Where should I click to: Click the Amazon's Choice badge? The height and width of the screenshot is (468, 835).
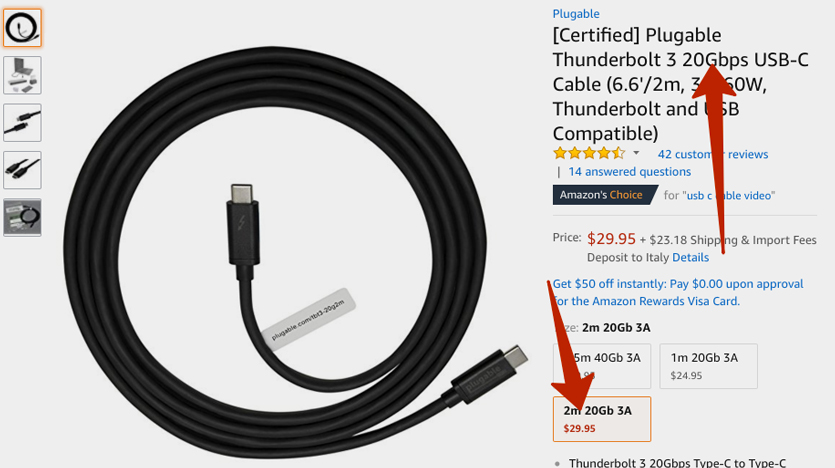coord(600,195)
